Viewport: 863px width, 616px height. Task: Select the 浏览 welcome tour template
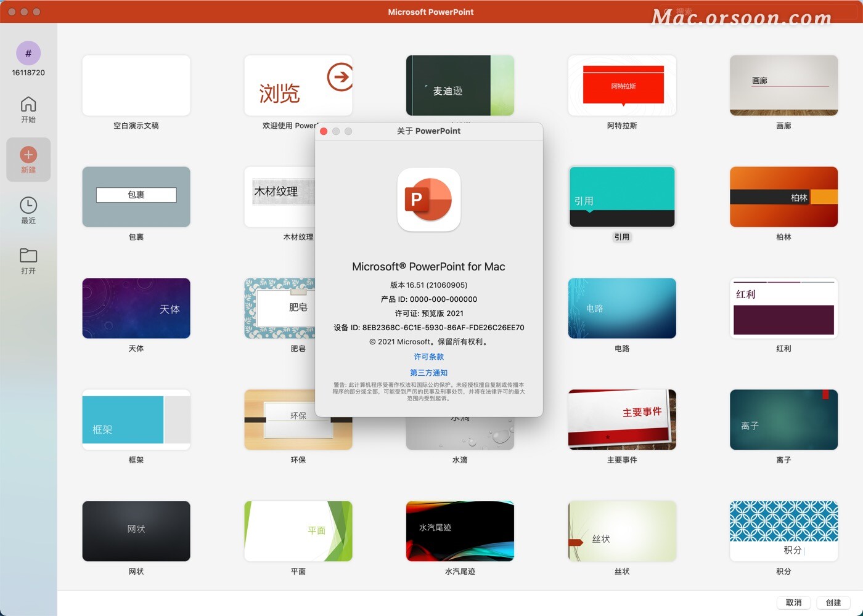pyautogui.click(x=298, y=85)
